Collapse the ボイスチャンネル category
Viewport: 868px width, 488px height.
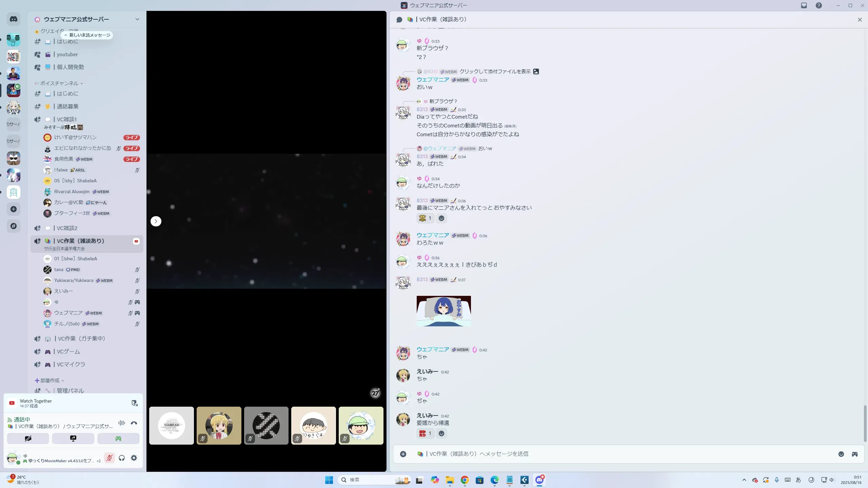click(x=59, y=83)
